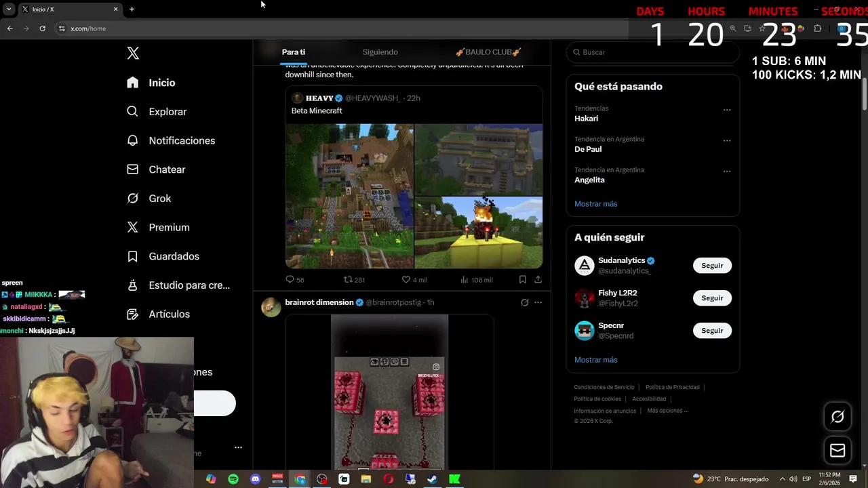Reply to the Beta Minecraft quote post
Viewport: 868px width, 488px height.
(x=294, y=280)
